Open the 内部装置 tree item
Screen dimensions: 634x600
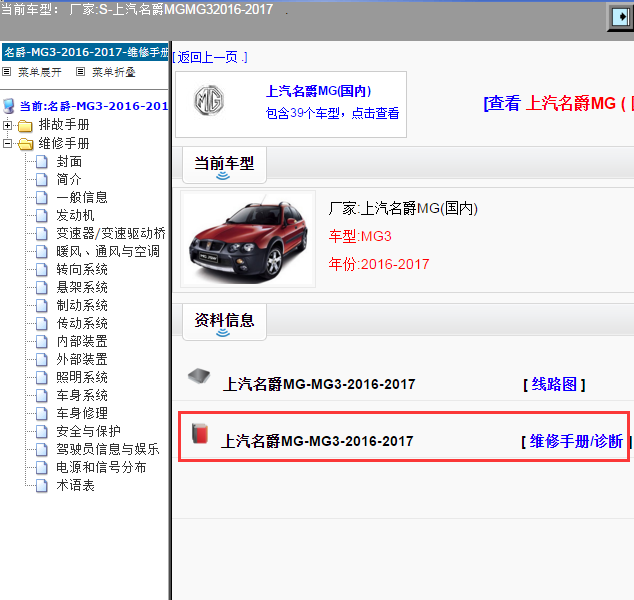82,342
